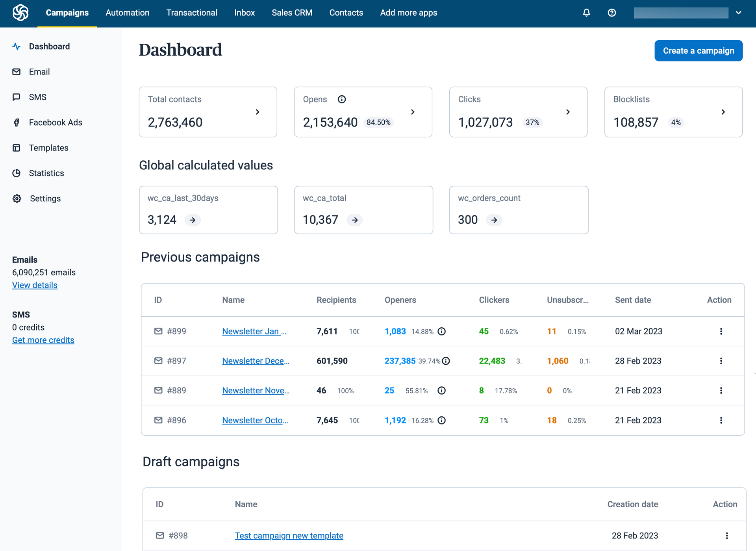This screenshot has height=551, width=756.
Task: Open the Newsletter Dece... campaign link
Action: (256, 361)
